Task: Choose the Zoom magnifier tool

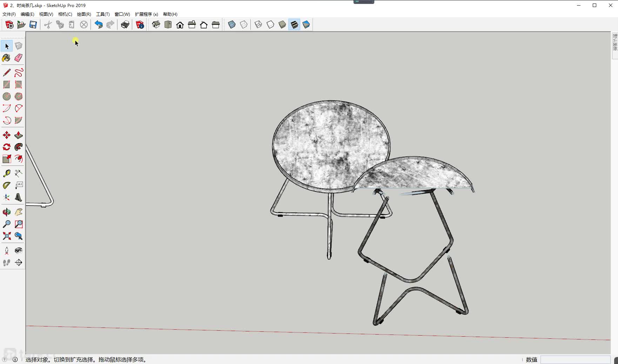Action: [7, 224]
